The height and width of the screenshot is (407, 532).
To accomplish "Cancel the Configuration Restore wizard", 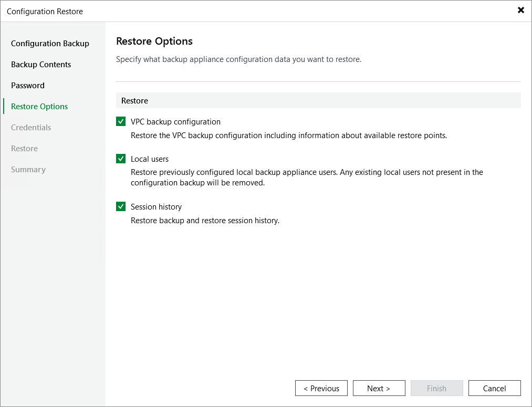I will pos(494,388).
